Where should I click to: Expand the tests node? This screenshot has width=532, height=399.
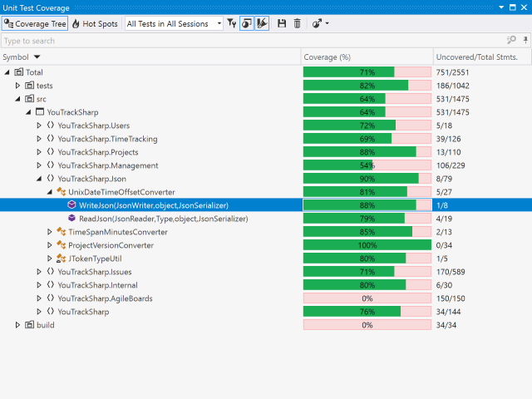click(18, 86)
